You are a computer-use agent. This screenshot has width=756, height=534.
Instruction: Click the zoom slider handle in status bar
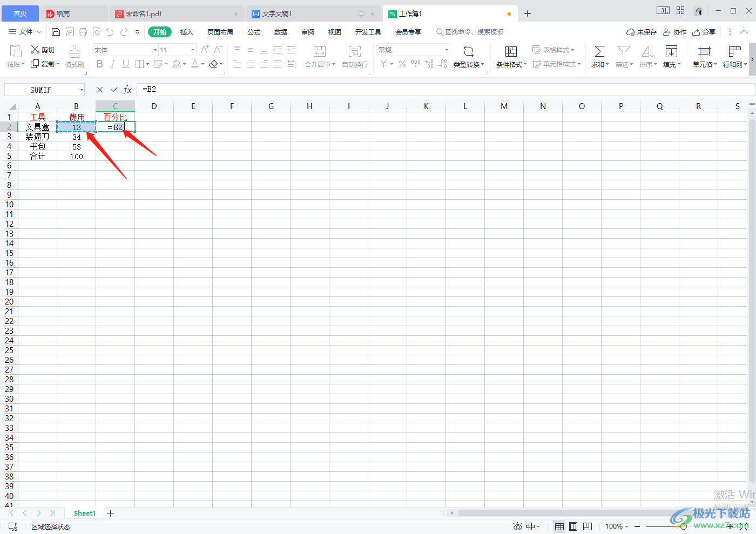point(684,526)
